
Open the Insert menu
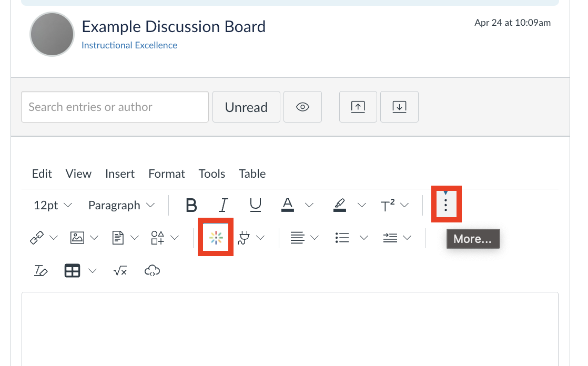point(119,174)
